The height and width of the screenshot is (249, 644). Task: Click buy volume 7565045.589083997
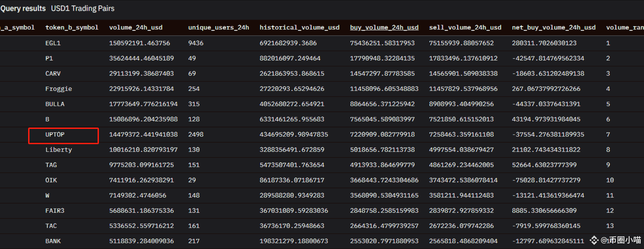point(382,119)
